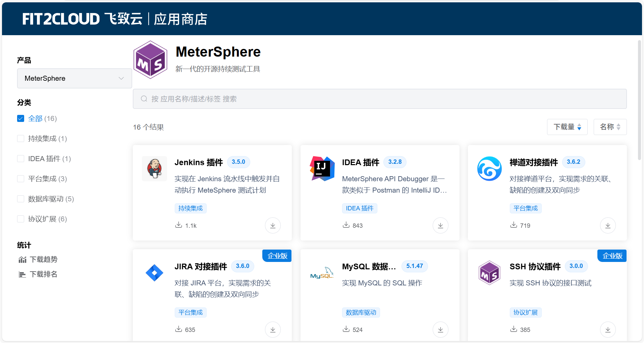Viewport: 644px width, 343px height.
Task: Click download count icon beside 843
Action: pos(346,225)
